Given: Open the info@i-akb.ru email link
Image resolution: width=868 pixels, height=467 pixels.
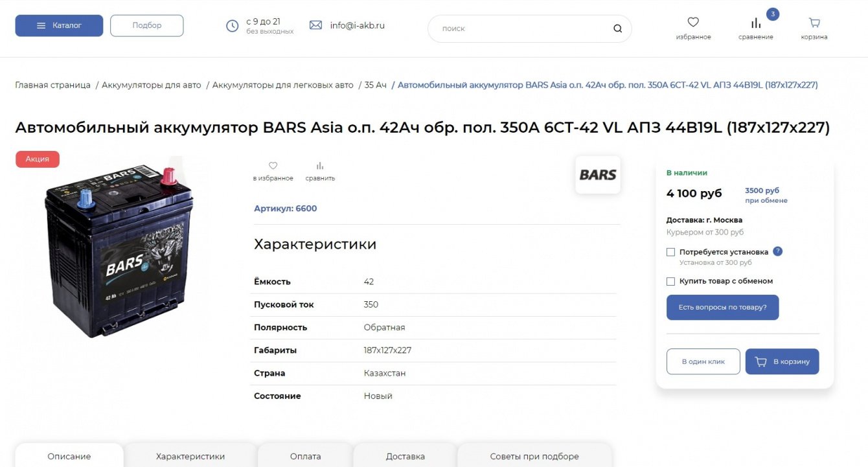Looking at the screenshot, I should [358, 25].
